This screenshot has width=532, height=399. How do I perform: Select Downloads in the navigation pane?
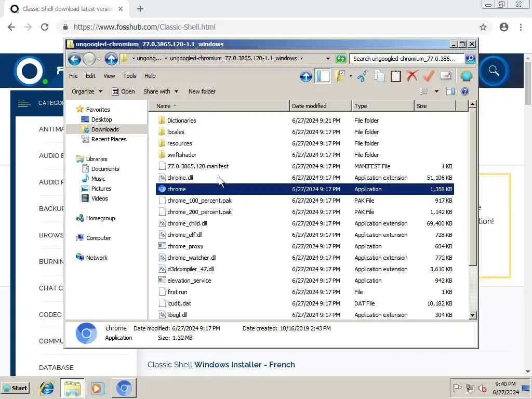click(x=104, y=129)
